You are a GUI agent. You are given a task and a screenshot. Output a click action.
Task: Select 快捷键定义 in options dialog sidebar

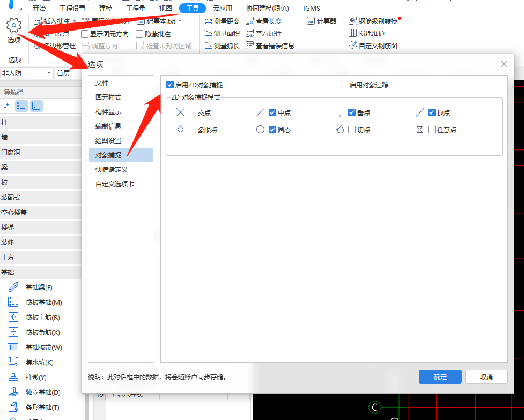coord(121,170)
